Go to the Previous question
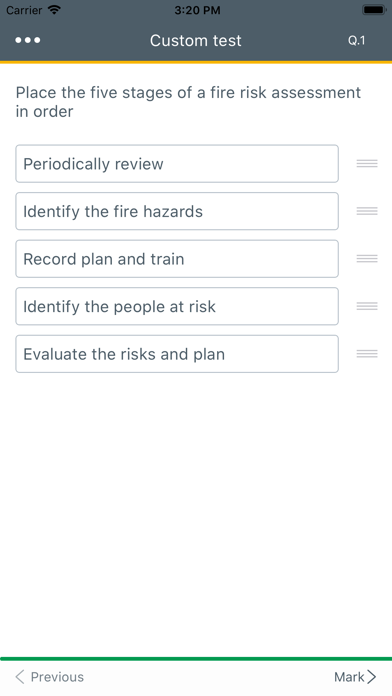The image size is (392, 696). (x=49, y=677)
